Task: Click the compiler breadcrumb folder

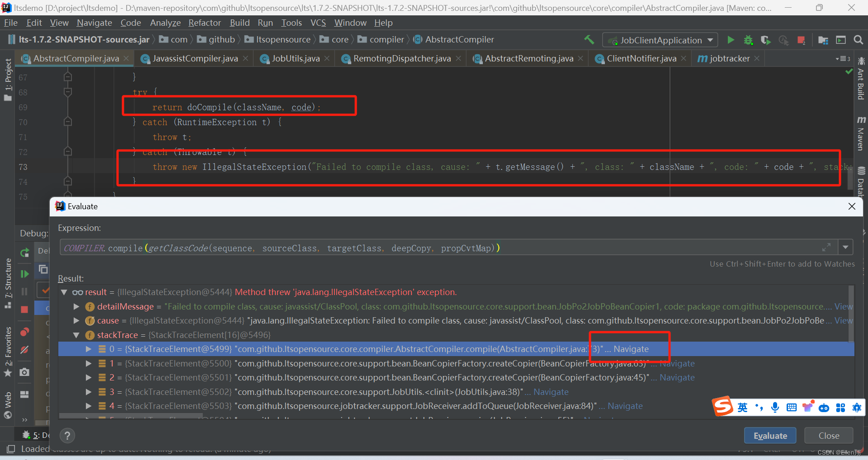Action: pyautogui.click(x=381, y=40)
